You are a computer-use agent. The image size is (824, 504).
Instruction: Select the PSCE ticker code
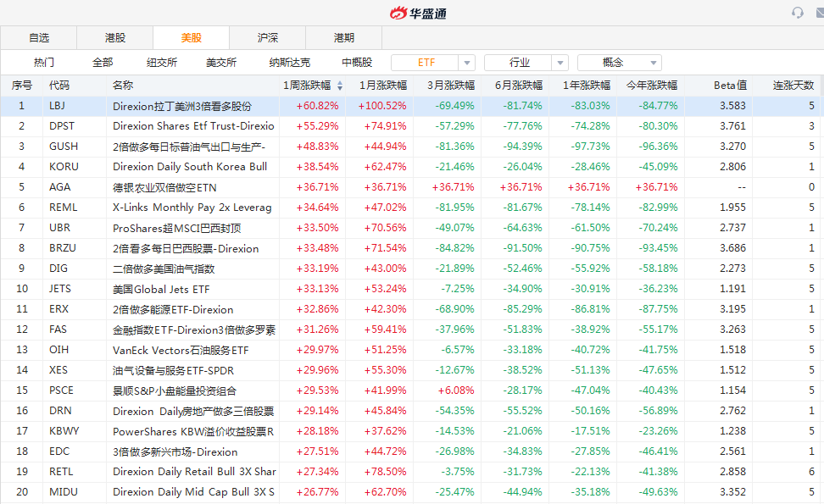pos(61,390)
